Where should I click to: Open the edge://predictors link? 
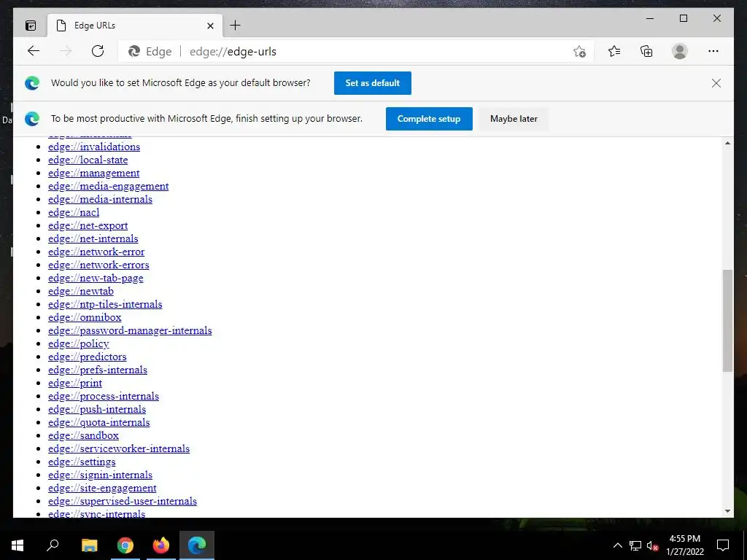pos(88,357)
